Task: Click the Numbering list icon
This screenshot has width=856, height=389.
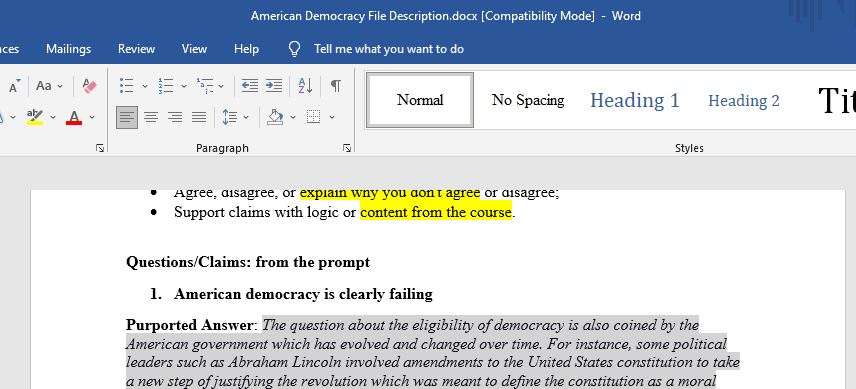Action: [165, 86]
